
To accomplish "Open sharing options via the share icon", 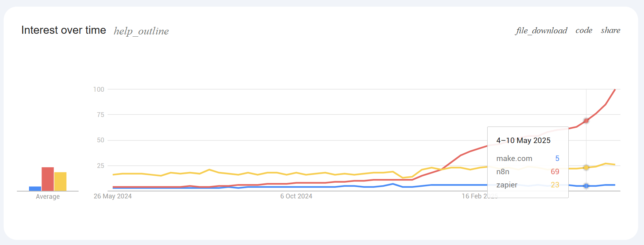I will (x=611, y=30).
